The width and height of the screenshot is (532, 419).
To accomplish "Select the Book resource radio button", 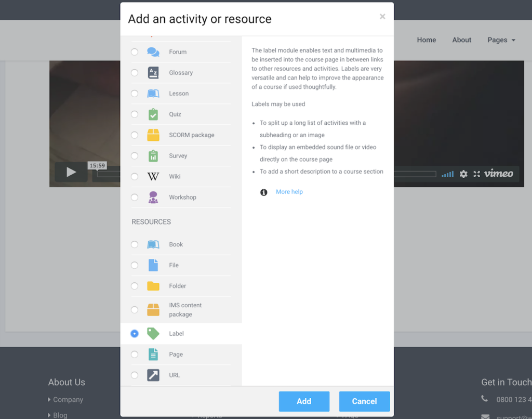I will coord(135,244).
